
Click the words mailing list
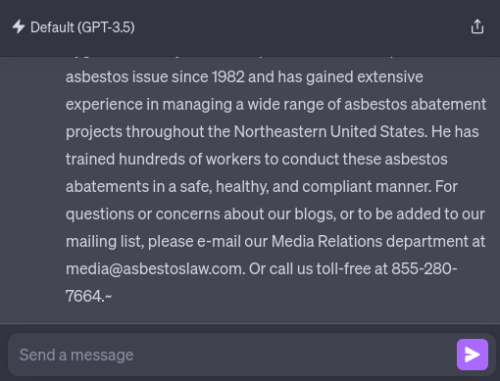pos(105,241)
